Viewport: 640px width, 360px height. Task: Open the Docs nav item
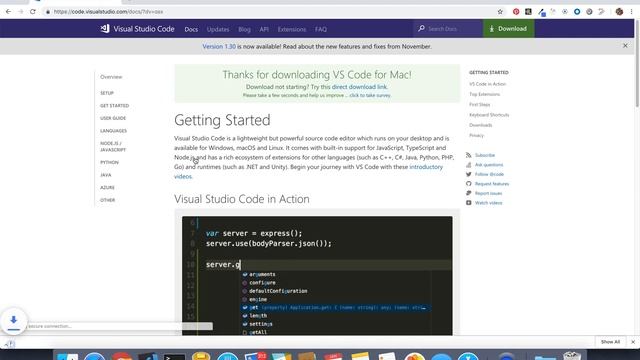coord(191,29)
